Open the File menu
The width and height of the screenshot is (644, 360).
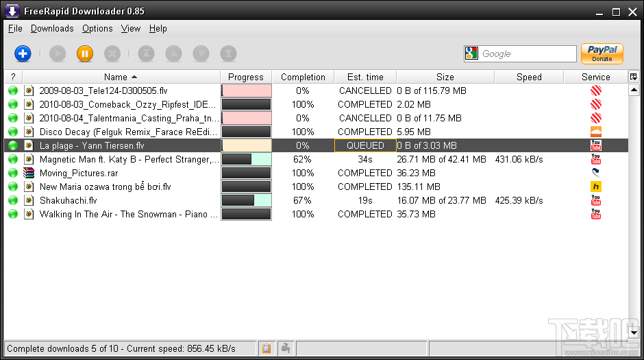15,28
